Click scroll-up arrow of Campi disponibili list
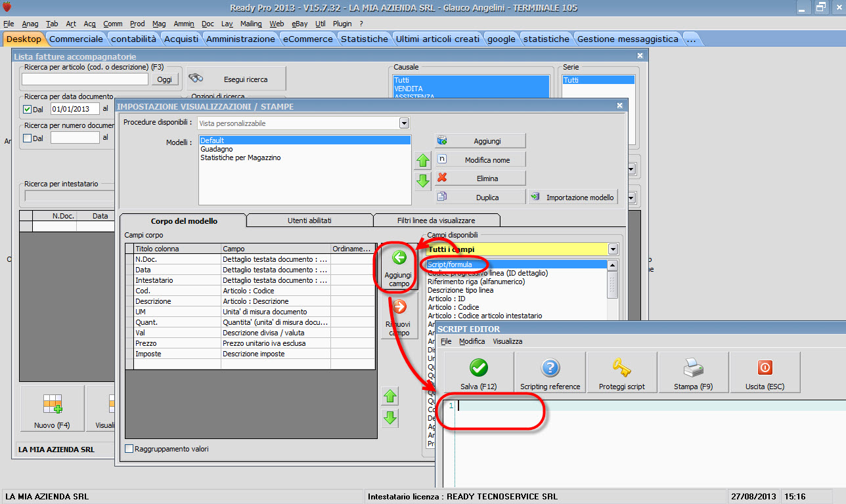 [x=612, y=265]
